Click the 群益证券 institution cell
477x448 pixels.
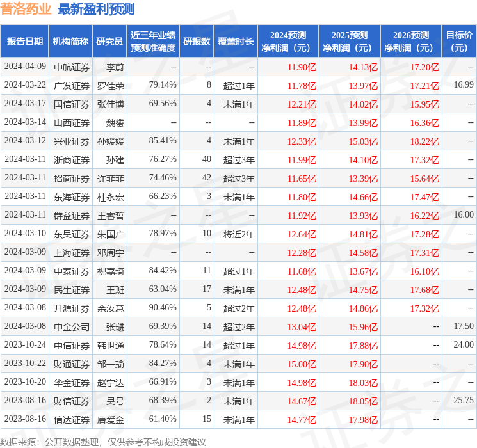point(72,216)
